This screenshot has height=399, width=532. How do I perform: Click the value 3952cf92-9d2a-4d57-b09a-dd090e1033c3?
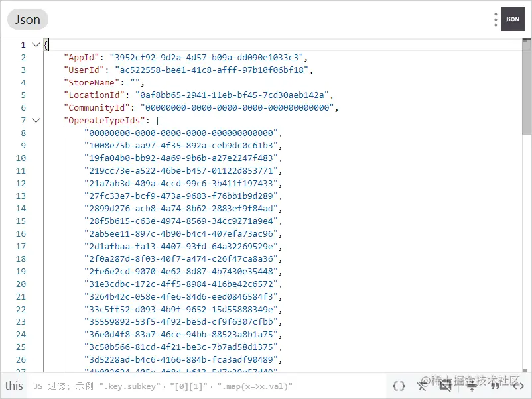pos(206,57)
